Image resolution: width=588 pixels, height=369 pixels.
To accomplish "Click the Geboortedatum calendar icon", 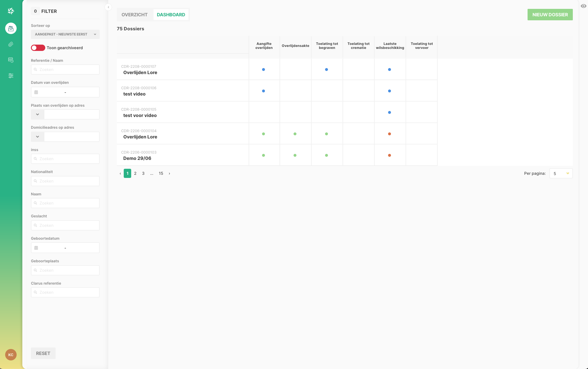I will coord(36,248).
